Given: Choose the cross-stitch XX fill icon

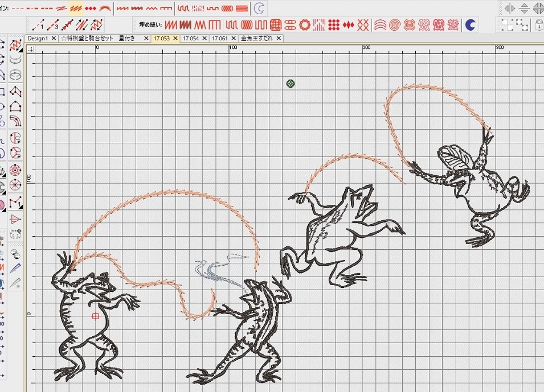Looking at the screenshot, I should point(363,25).
